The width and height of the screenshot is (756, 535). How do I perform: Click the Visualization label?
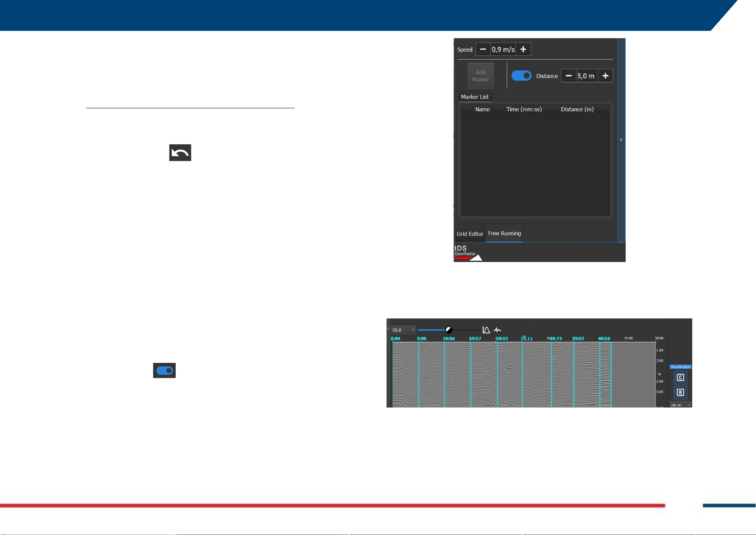(x=680, y=367)
